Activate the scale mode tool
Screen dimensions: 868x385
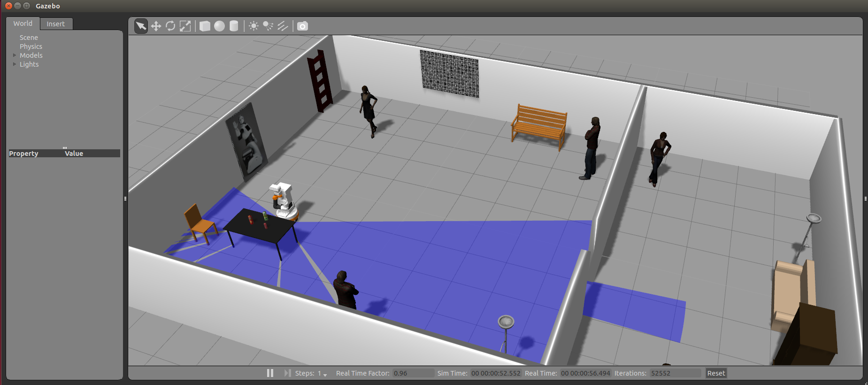coord(185,26)
